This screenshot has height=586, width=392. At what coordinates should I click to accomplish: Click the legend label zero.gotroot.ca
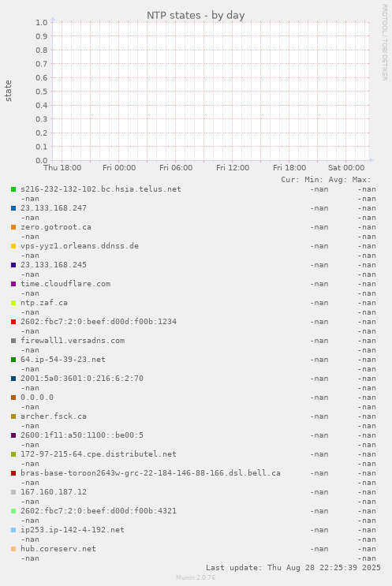coord(56,227)
